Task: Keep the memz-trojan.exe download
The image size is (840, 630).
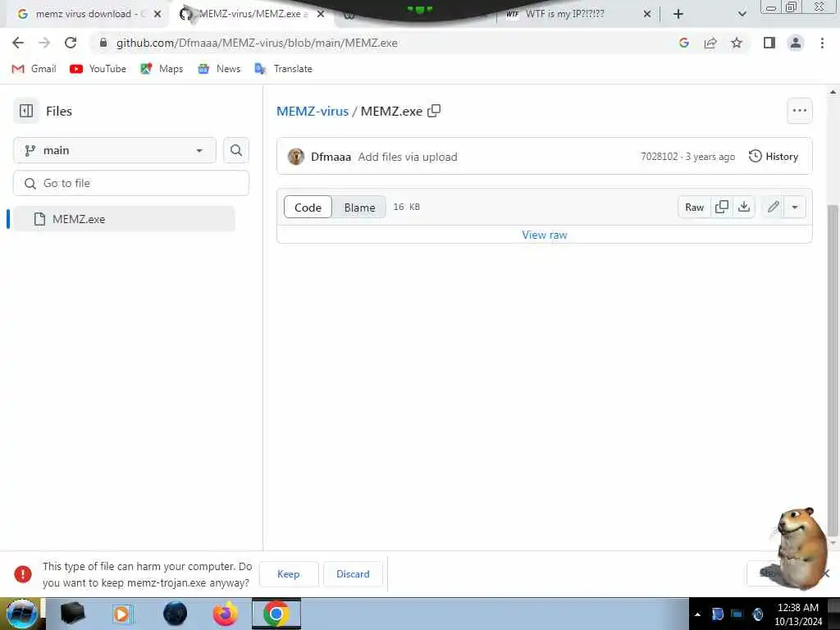Action: tap(288, 573)
